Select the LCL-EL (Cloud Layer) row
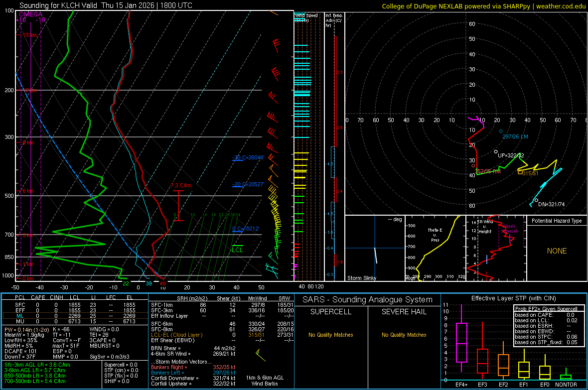 222,335
